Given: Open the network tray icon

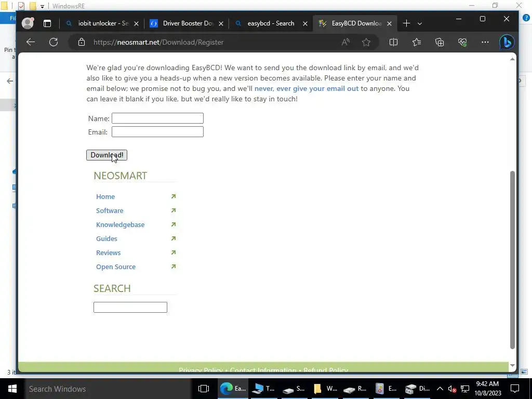Looking at the screenshot, I should (465, 389).
